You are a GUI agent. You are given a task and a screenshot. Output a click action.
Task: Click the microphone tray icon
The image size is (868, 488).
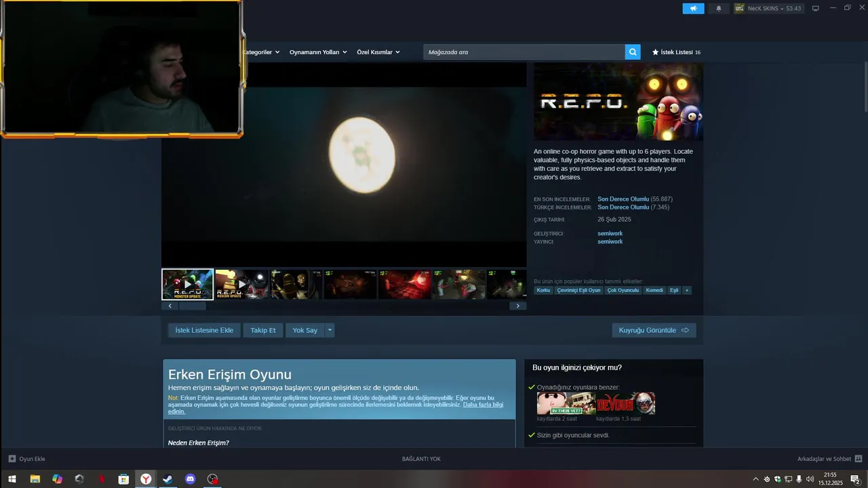(799, 479)
